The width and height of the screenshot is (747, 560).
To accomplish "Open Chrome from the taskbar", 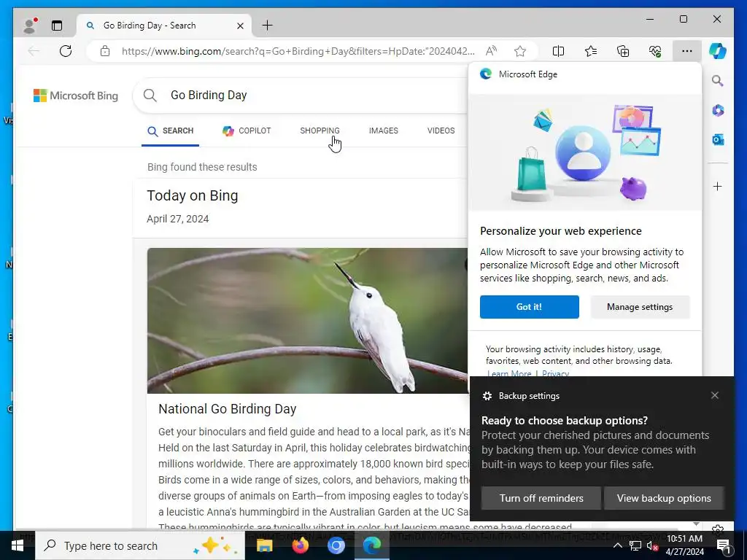I will [336, 545].
